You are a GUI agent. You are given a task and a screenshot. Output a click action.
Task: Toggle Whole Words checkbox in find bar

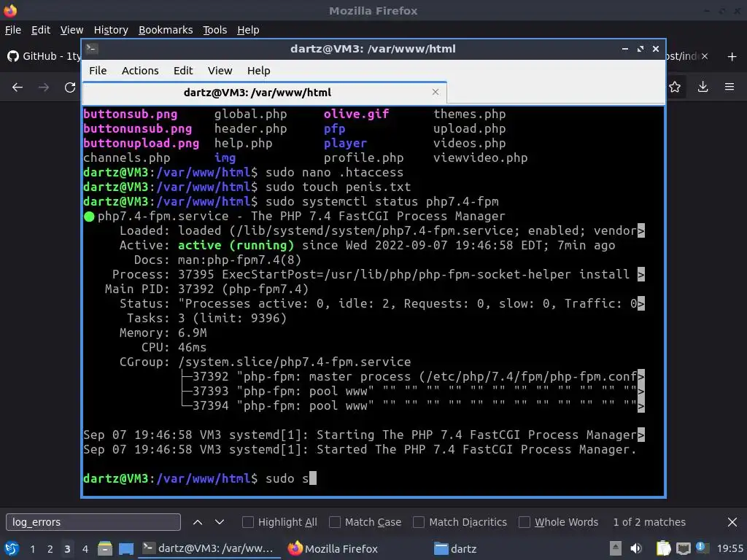click(x=524, y=522)
